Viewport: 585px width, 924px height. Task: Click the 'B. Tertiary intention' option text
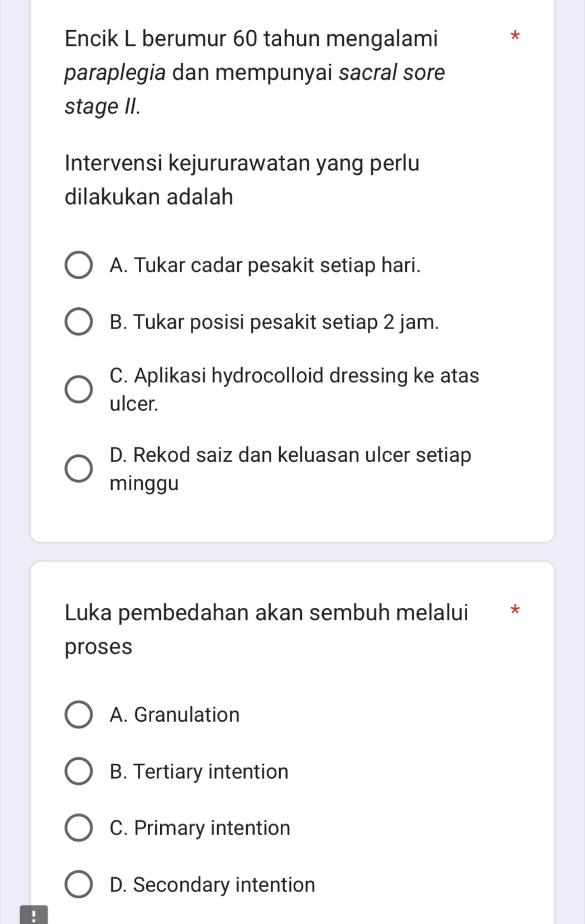(x=199, y=771)
